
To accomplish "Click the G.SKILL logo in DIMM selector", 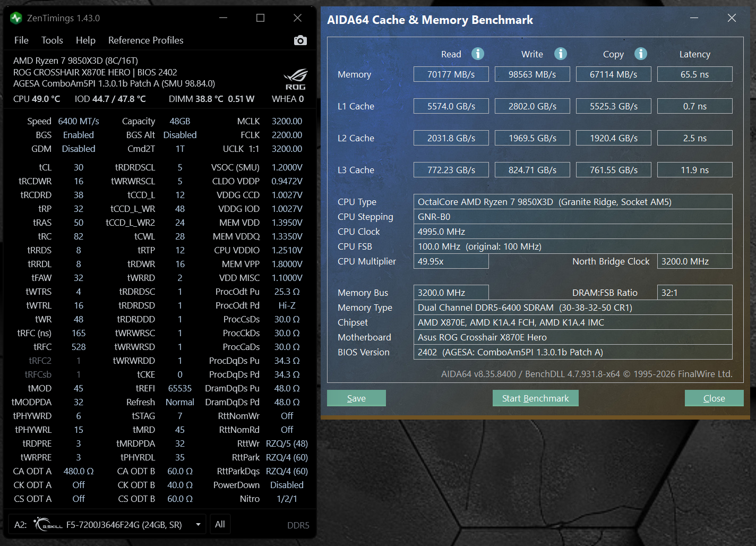I will [x=48, y=525].
